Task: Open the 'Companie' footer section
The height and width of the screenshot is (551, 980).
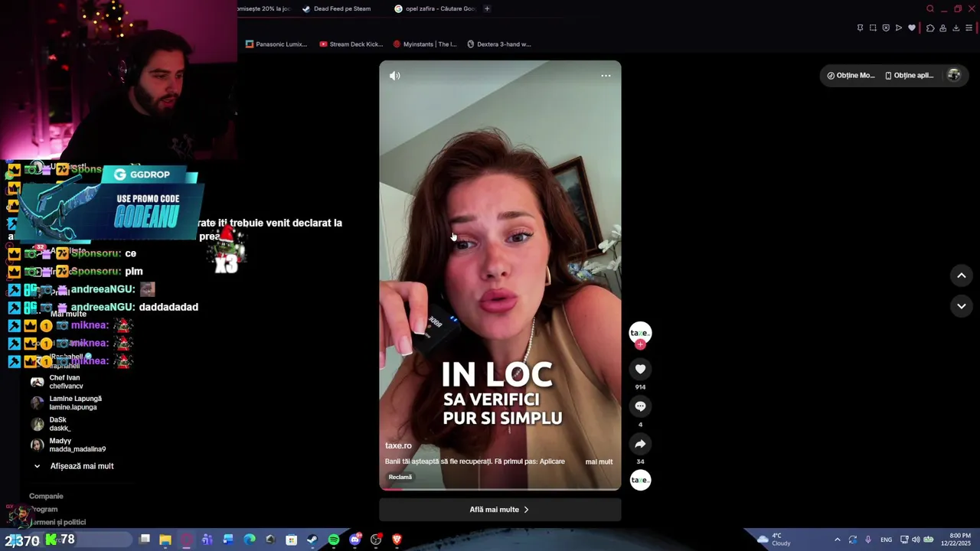Action: click(x=46, y=496)
